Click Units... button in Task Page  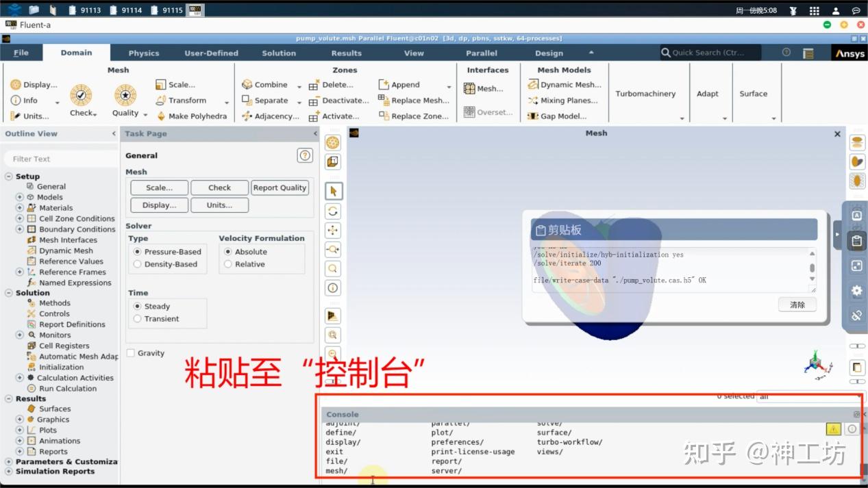pyautogui.click(x=220, y=205)
